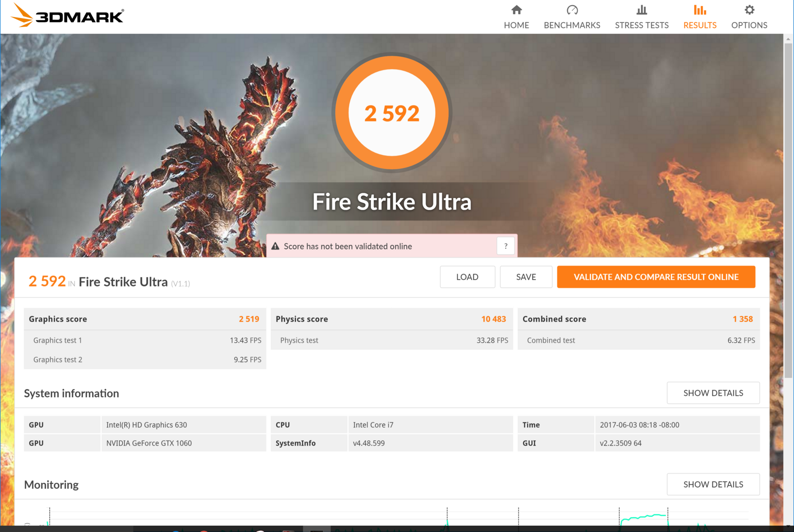Click the Stress Tests bar chart icon
Viewport: 794px width, 532px height.
pyautogui.click(x=641, y=10)
